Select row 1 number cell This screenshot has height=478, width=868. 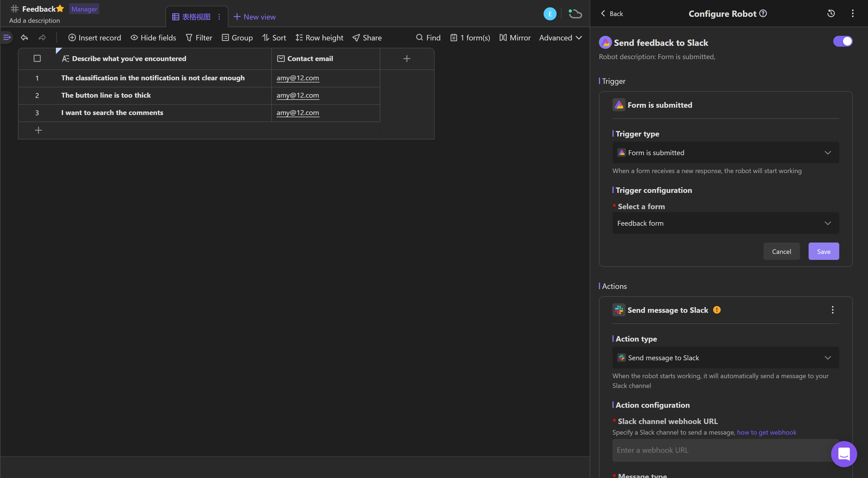[x=37, y=78]
